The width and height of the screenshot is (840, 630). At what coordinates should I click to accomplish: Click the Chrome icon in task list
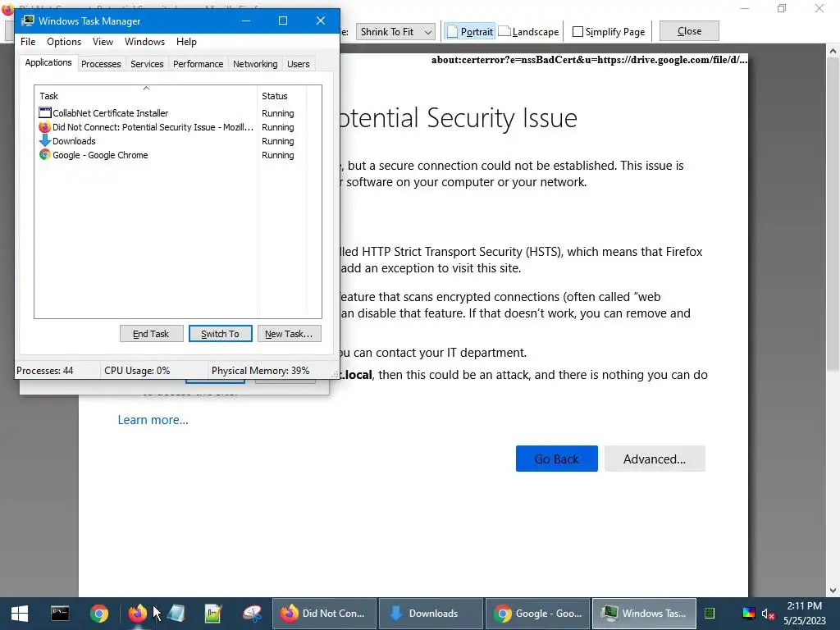[x=45, y=155]
